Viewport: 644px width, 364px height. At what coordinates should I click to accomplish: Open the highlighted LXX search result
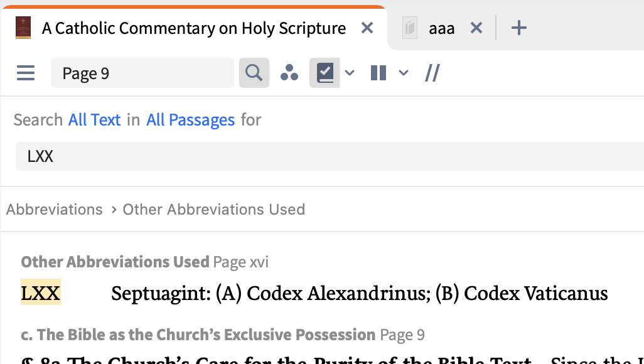pyautogui.click(x=41, y=293)
